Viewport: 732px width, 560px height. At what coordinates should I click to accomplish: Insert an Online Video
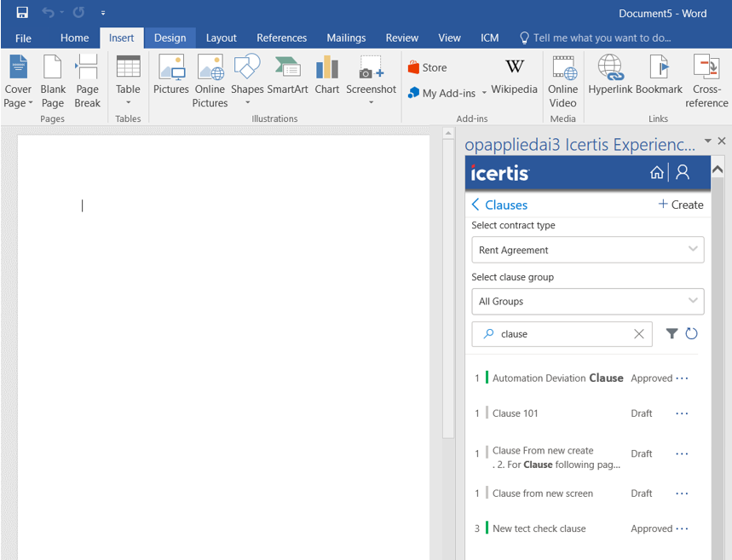(562, 81)
